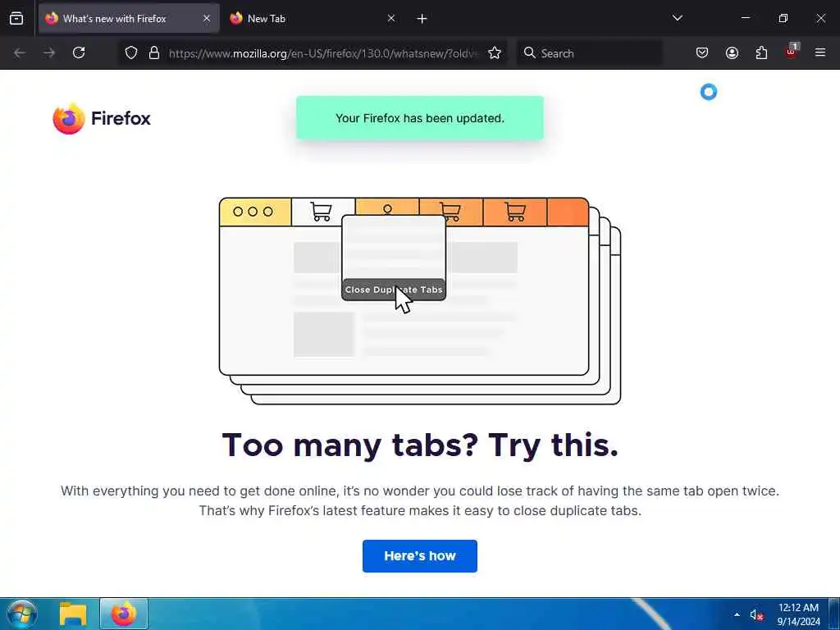This screenshot has height=630, width=840.
Task: Restore down the Firefox window
Action: [x=783, y=18]
